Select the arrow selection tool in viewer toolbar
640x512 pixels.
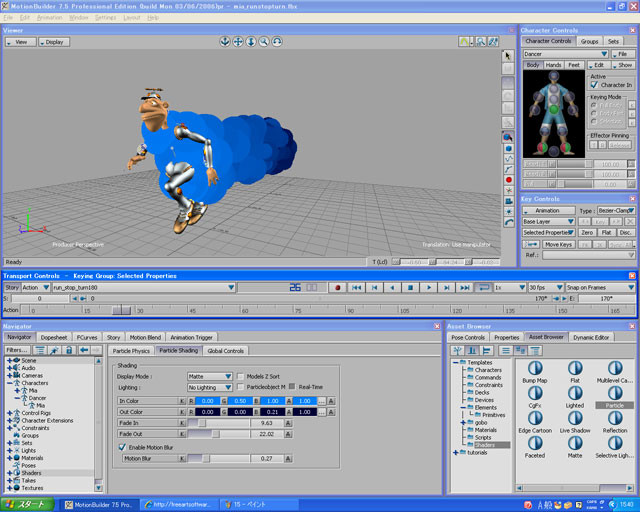[507, 56]
